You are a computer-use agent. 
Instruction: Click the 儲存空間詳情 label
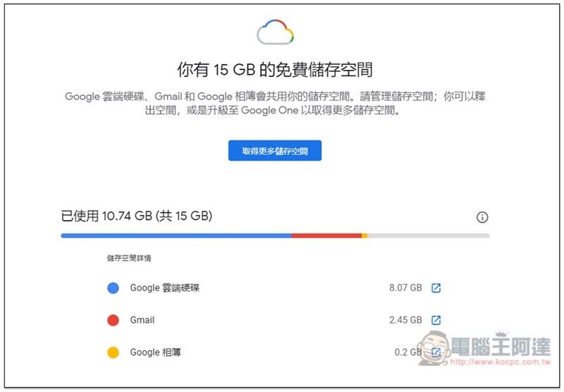point(129,258)
